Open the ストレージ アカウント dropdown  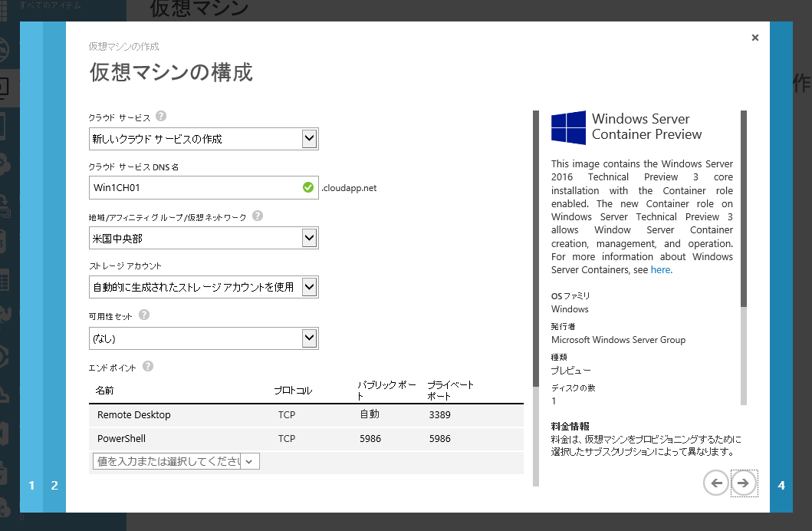[203, 287]
